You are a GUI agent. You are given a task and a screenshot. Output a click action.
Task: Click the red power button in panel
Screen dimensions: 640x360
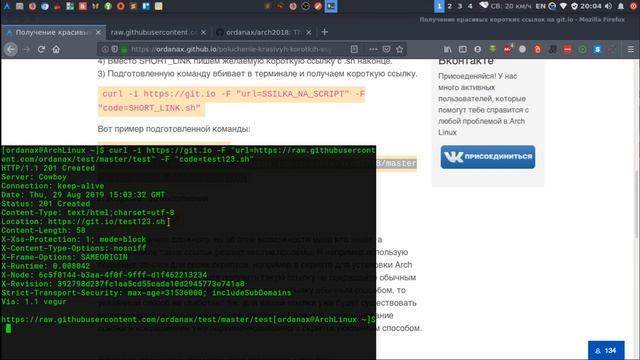point(634,6)
